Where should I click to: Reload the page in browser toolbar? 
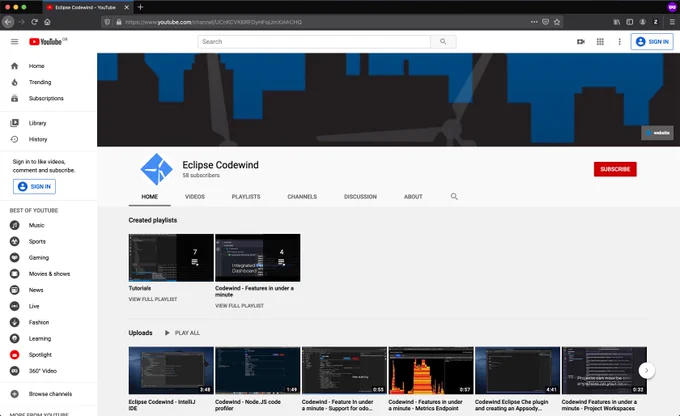[34, 22]
